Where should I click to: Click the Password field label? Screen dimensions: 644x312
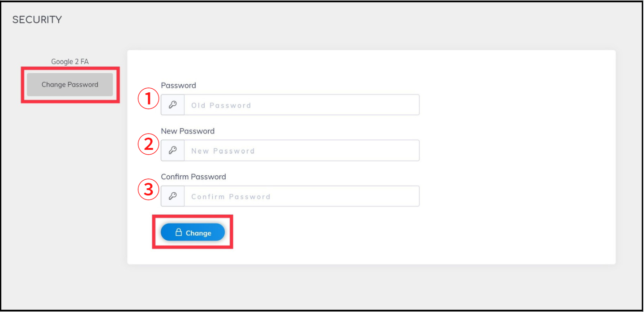pyautogui.click(x=179, y=85)
